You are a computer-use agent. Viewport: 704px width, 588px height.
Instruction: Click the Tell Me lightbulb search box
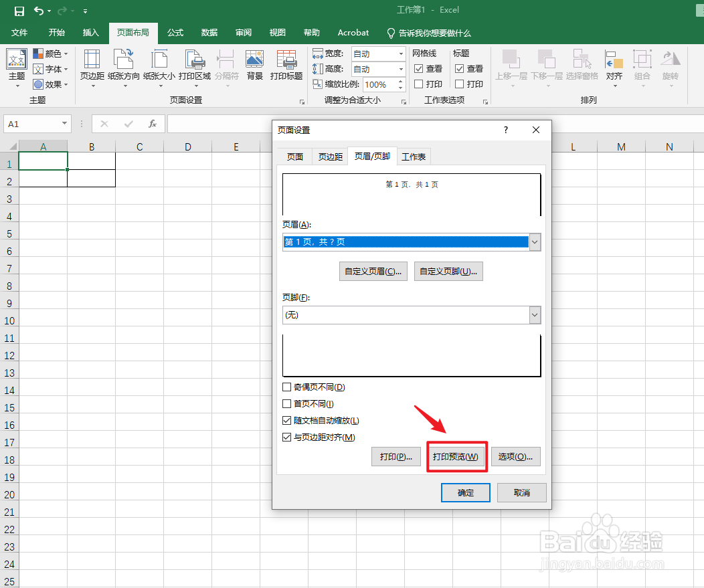[x=429, y=33]
